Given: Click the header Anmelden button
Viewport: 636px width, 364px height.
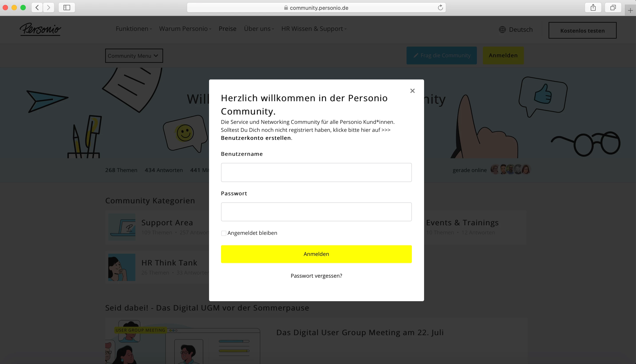Looking at the screenshot, I should pos(503,55).
